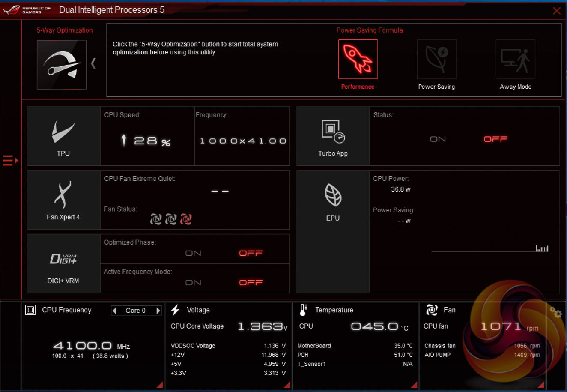Open the TPU panel
The height and width of the screenshot is (392, 567).
63,136
